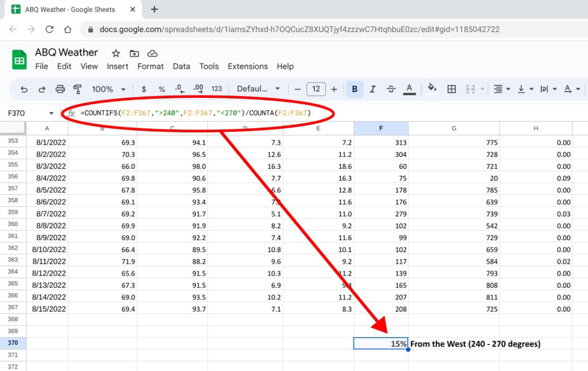588x371 pixels.
Task: Star the ABQ Weather spreadsheet
Action: pos(115,53)
